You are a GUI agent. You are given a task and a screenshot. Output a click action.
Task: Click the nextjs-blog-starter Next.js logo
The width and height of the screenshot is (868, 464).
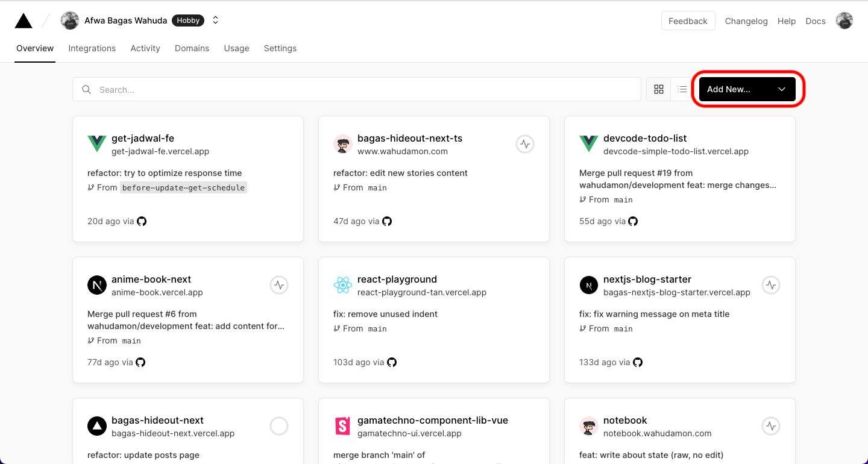pos(589,285)
